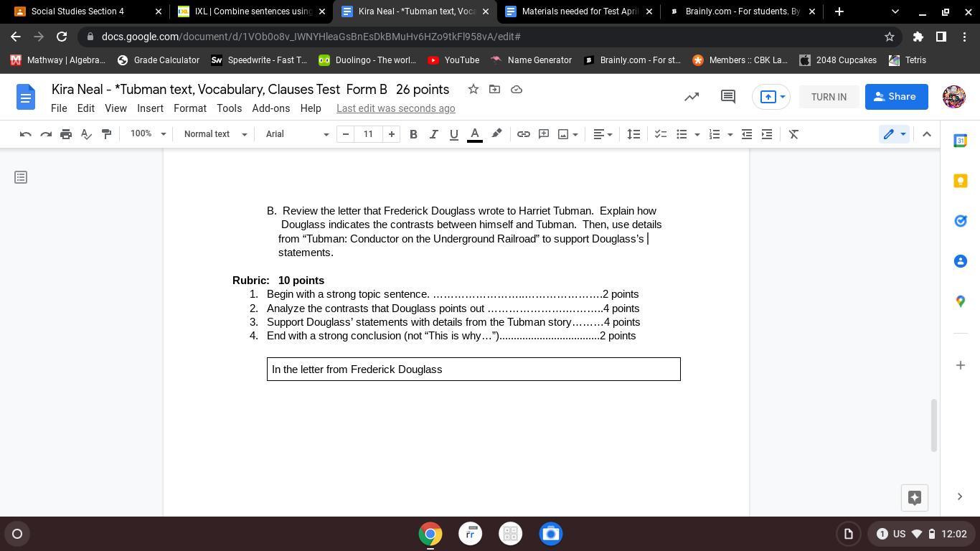Check the document cloud save status
980x551 pixels.
pos(517,89)
